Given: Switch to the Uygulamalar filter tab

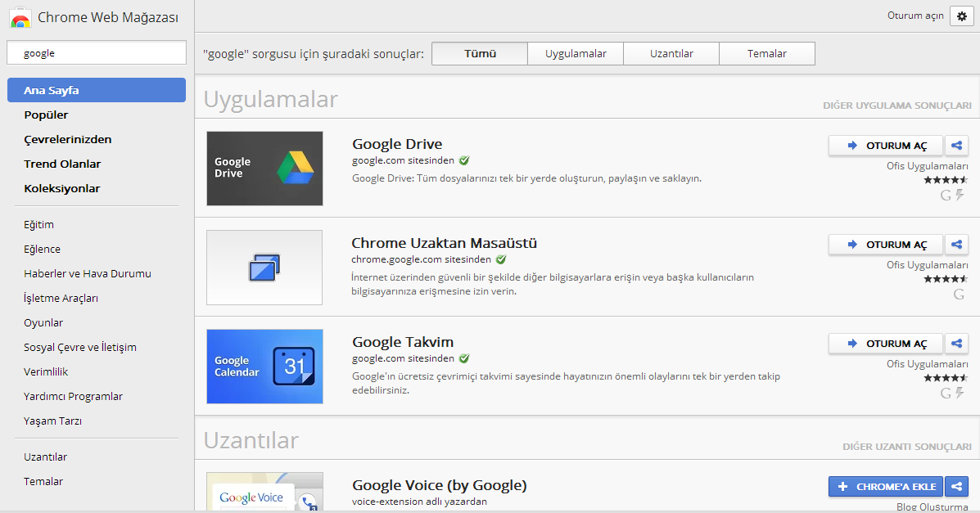Looking at the screenshot, I should pos(575,53).
